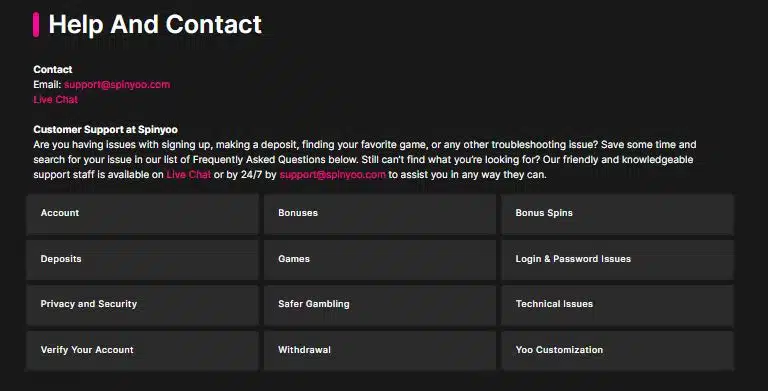Expand the Withdrawal FAQ section

pyautogui.click(x=380, y=350)
